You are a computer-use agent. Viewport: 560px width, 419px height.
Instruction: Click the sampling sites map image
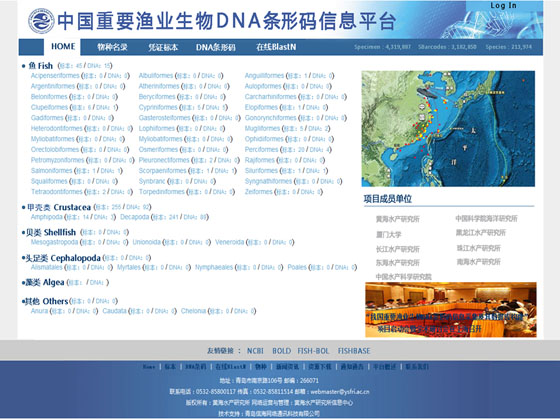448,129
